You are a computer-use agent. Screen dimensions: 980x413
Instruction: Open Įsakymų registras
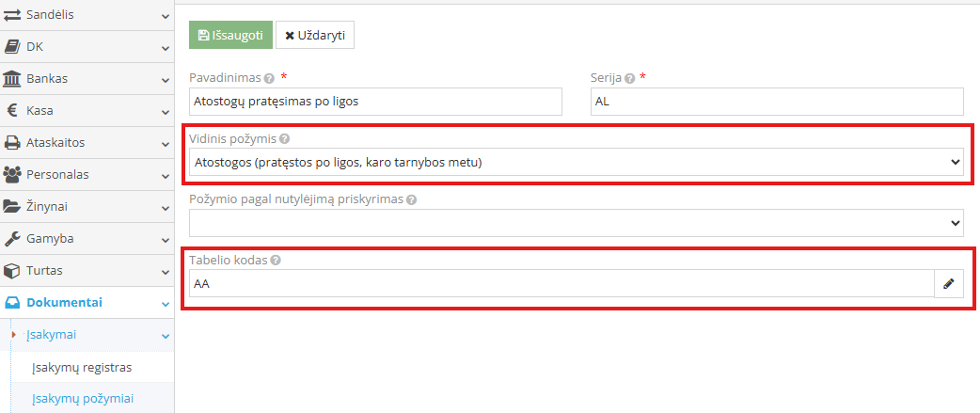point(82,368)
